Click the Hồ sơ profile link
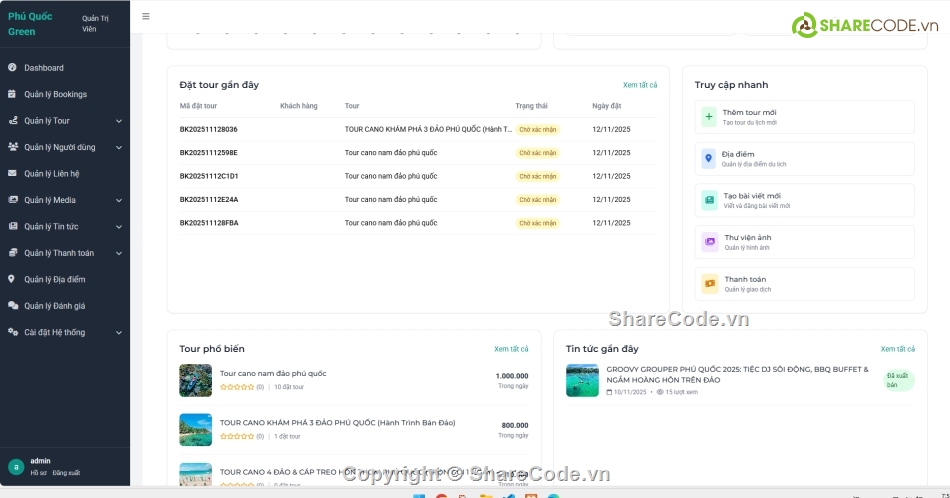Viewport: 950px width, 498px height. coord(38,473)
